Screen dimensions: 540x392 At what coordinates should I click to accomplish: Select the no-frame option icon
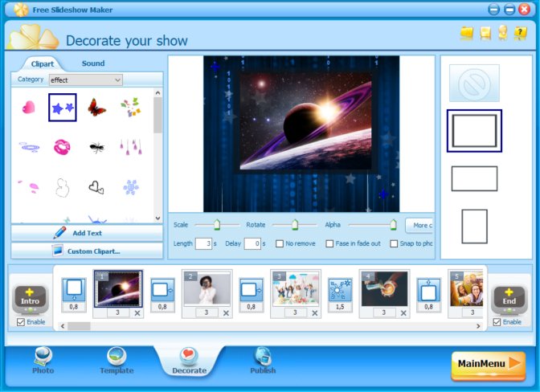(x=474, y=83)
